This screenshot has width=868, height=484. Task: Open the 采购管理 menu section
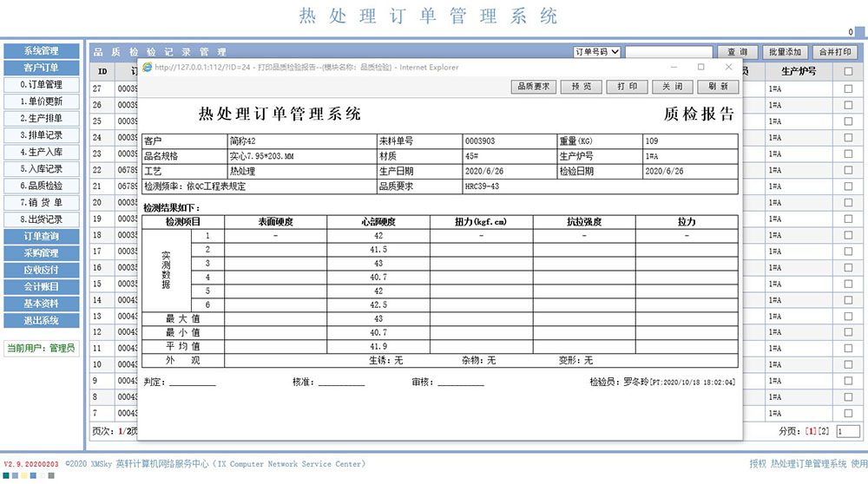click(42, 253)
